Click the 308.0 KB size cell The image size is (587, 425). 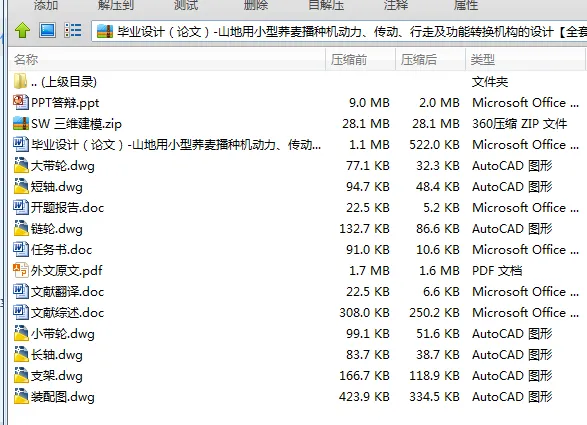point(364,312)
